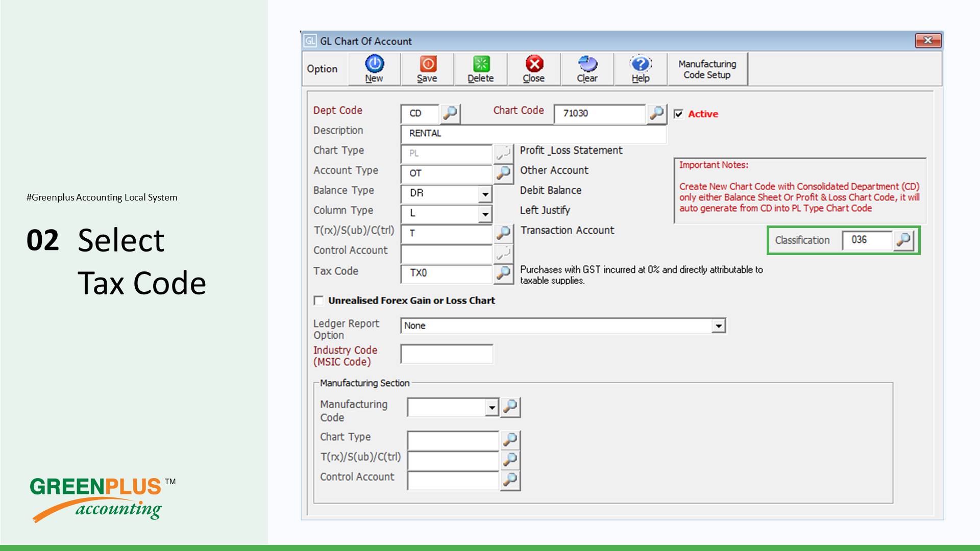
Task: Expand the Balance Type dropdown
Action: pos(485,194)
